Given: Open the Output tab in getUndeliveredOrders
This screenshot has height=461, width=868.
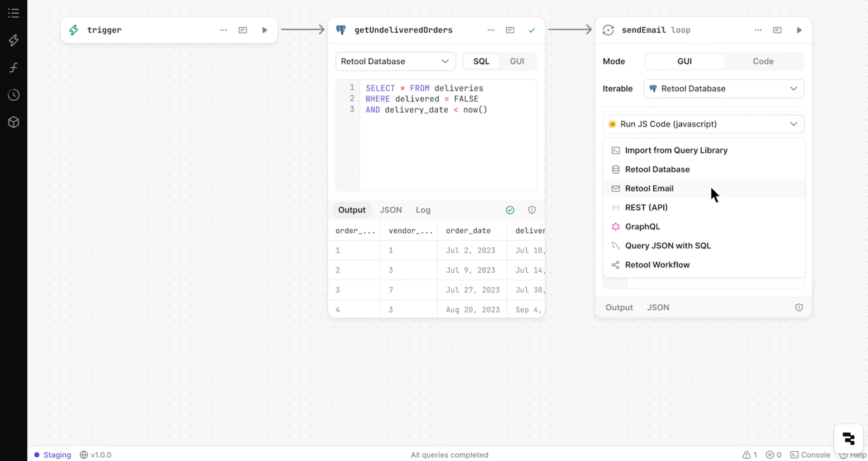Looking at the screenshot, I should coord(352,210).
